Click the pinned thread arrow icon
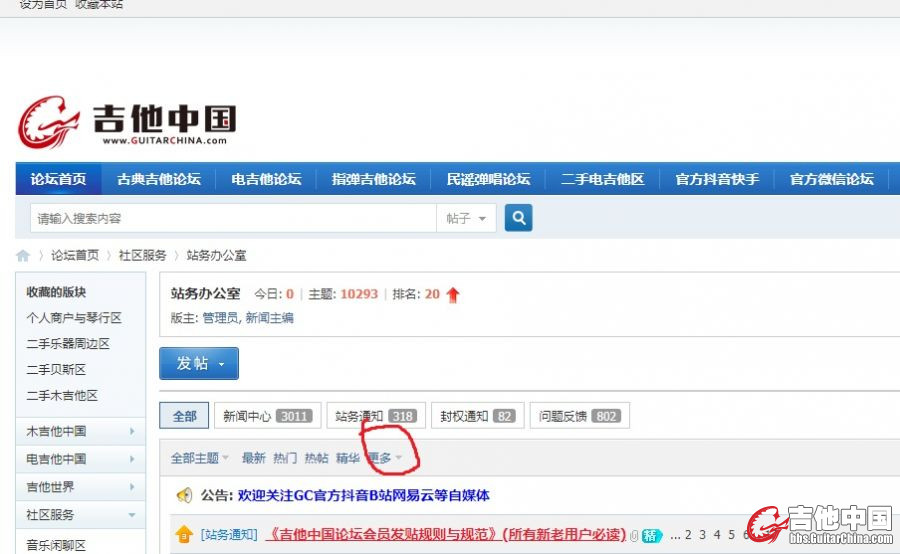Screen dimensions: 900x554 (x=184, y=535)
